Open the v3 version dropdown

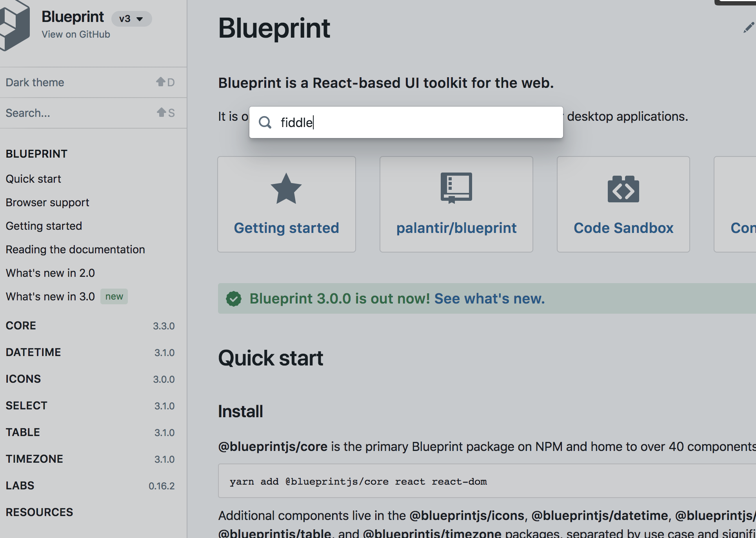point(131,19)
